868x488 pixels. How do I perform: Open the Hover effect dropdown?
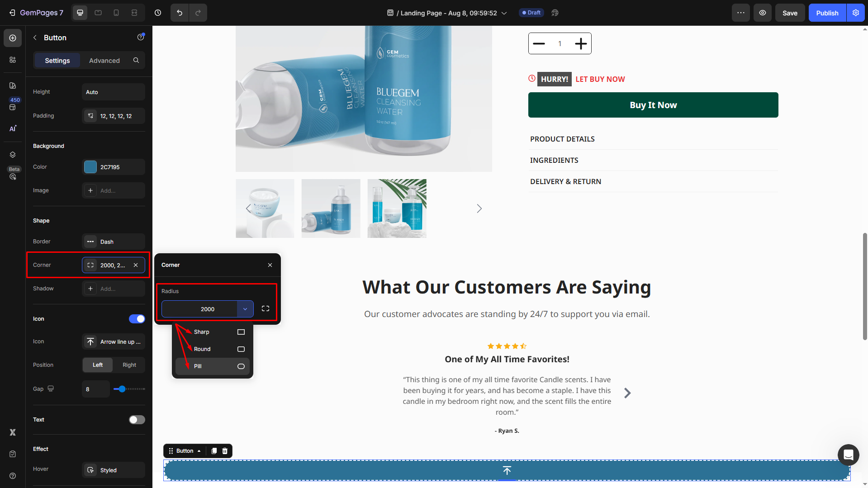[x=114, y=470]
